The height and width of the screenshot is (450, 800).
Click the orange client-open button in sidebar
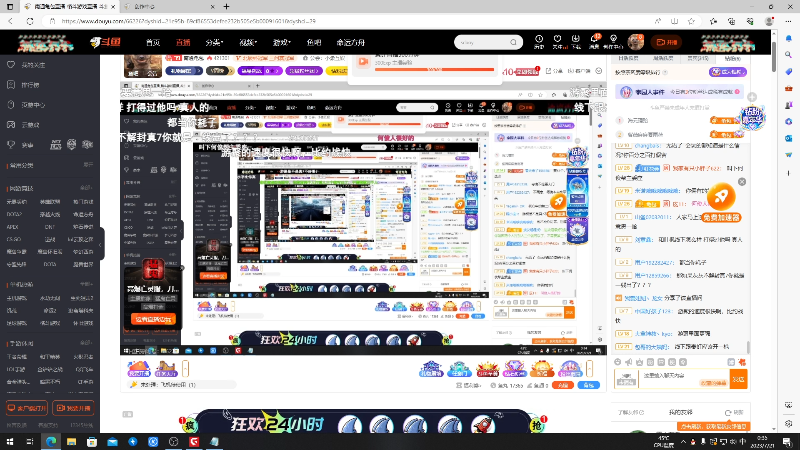point(27,408)
